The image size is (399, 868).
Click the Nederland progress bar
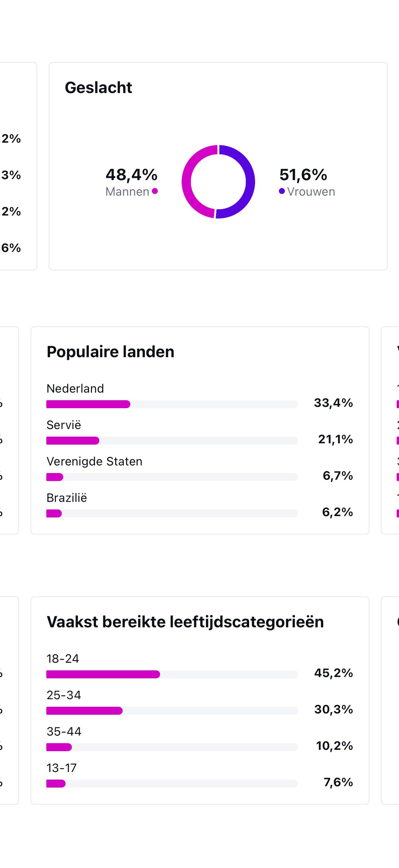pyautogui.click(x=172, y=404)
